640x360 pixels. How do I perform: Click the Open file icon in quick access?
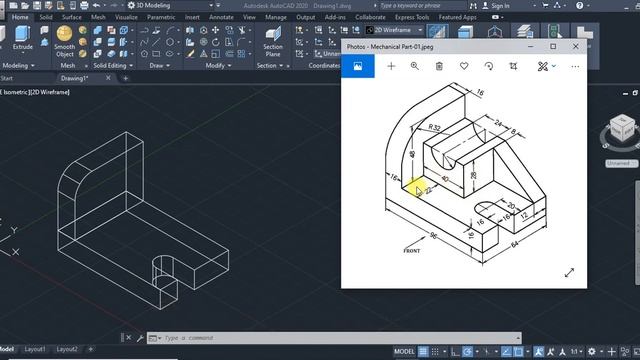(x=25, y=5)
